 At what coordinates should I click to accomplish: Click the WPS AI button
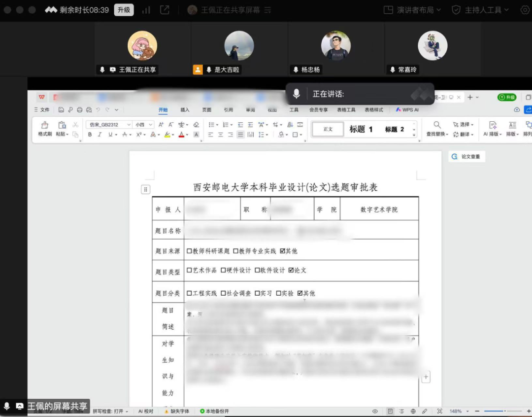pyautogui.click(x=407, y=110)
